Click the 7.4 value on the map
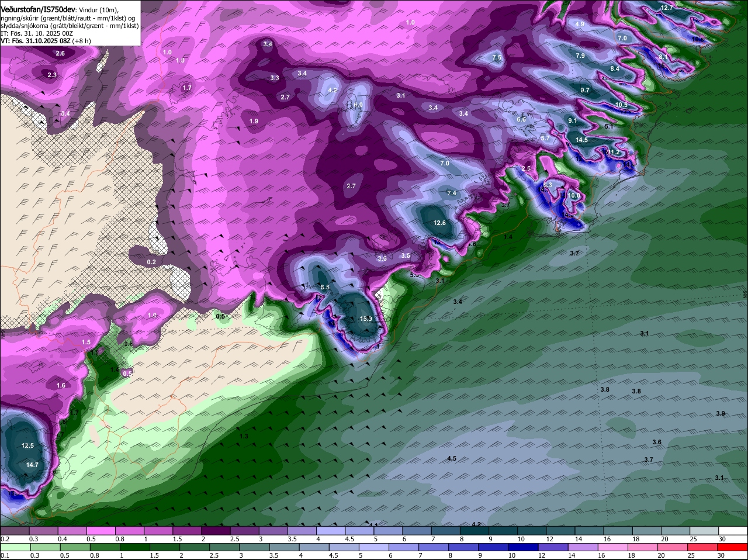 tap(452, 193)
